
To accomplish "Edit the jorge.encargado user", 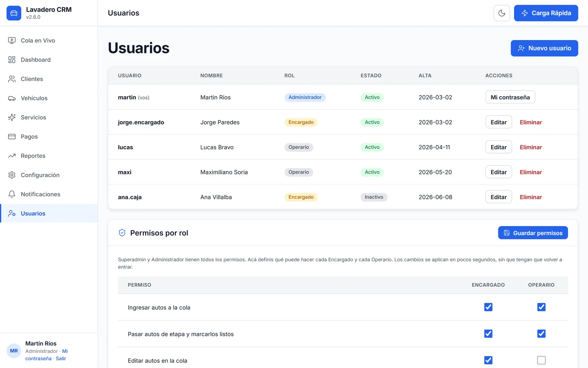I will pyautogui.click(x=499, y=122).
